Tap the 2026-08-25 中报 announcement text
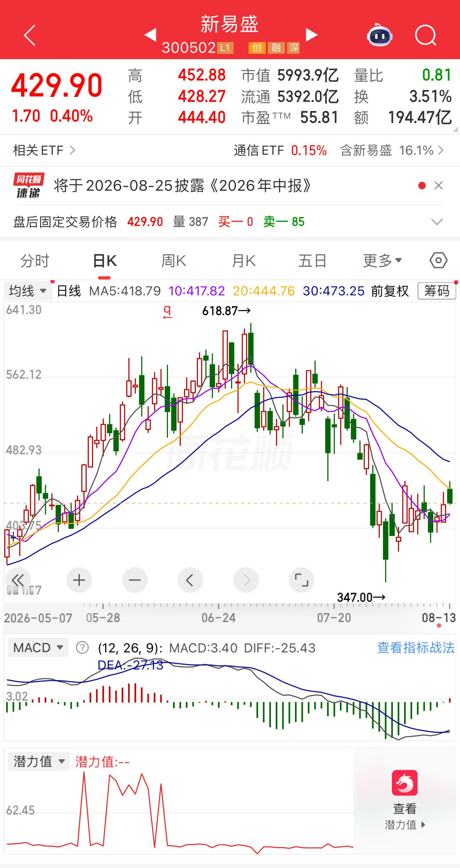The image size is (460, 868). [x=183, y=185]
